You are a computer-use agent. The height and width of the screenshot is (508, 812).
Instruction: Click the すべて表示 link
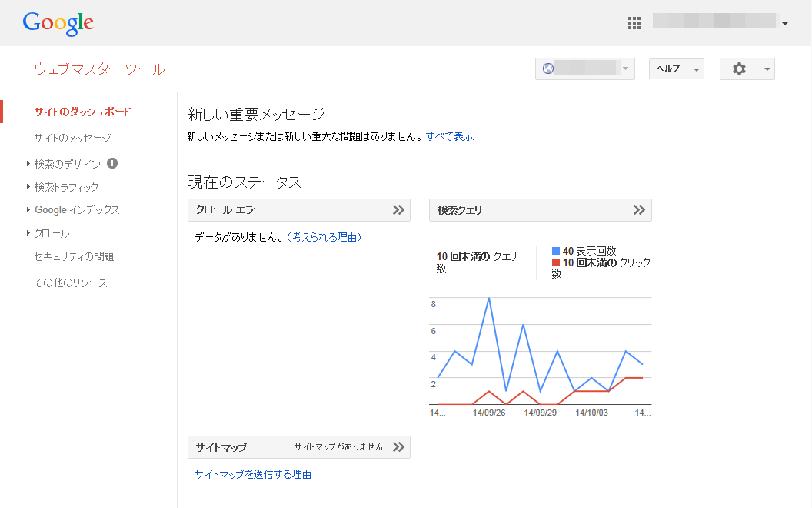450,136
